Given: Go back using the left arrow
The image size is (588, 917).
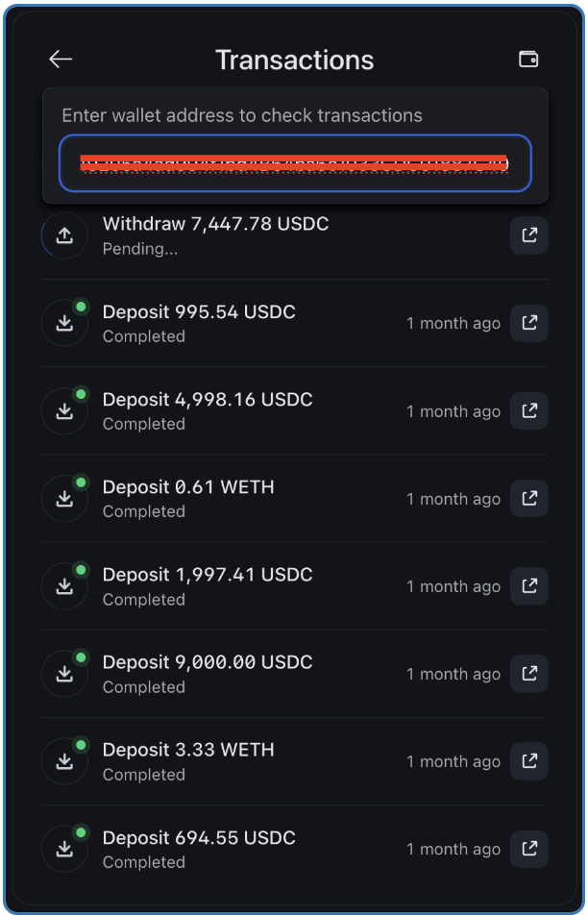Looking at the screenshot, I should coord(61,59).
